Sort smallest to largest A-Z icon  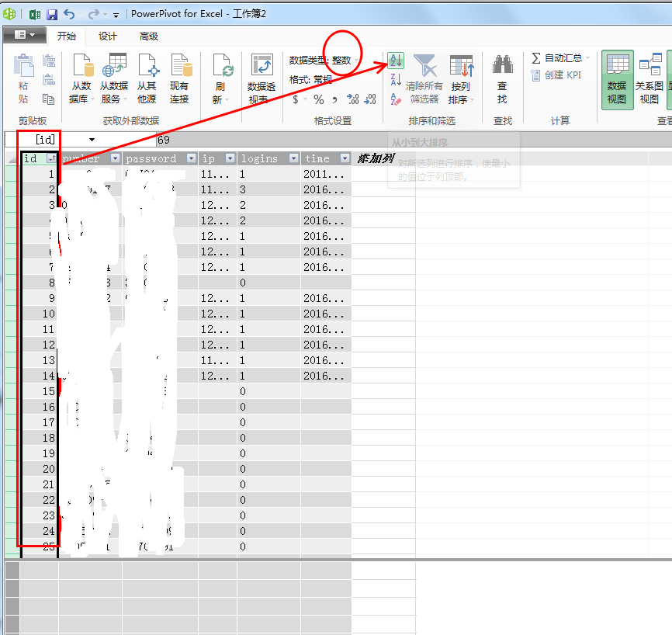pos(396,61)
